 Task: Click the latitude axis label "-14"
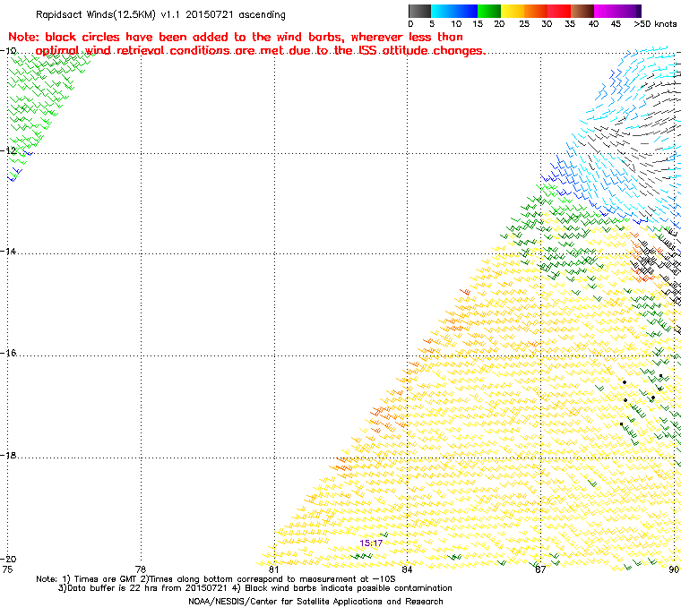tap(10, 252)
